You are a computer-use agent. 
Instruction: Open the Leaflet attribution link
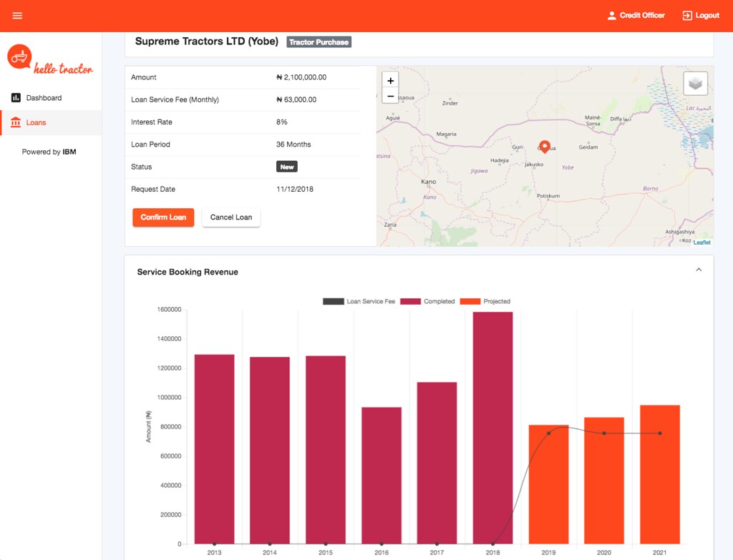coord(702,242)
